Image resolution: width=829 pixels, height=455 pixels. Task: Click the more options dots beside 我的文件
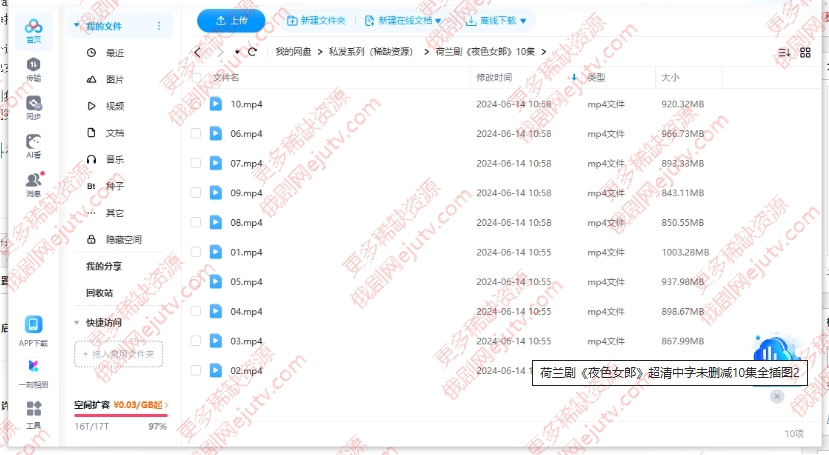pyautogui.click(x=159, y=26)
